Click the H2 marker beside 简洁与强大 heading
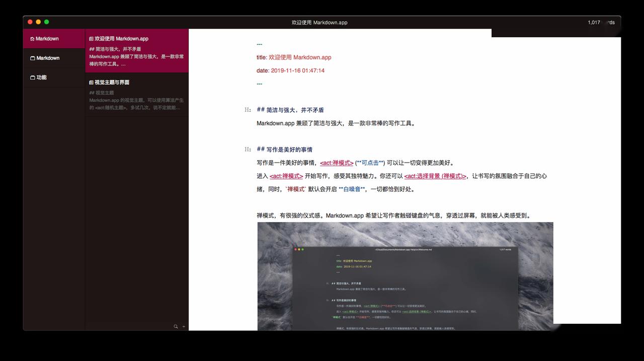Screen dimensions: 644x361 (248, 110)
